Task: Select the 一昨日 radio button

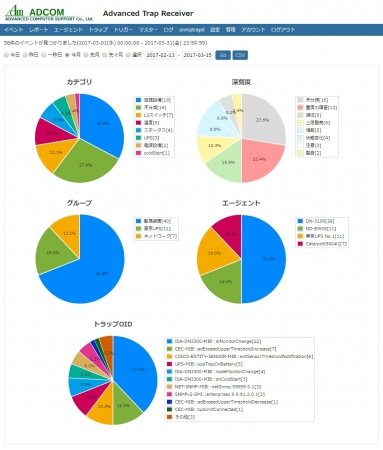Action: click(x=44, y=55)
